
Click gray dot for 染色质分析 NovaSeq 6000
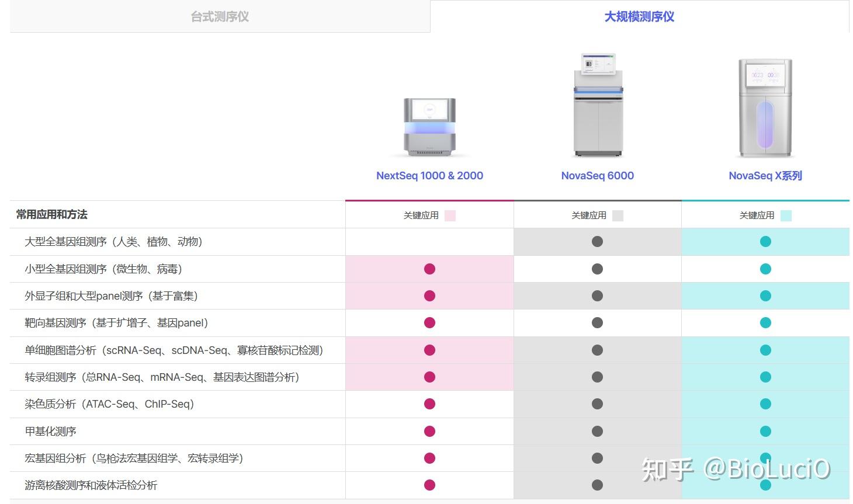click(x=597, y=404)
